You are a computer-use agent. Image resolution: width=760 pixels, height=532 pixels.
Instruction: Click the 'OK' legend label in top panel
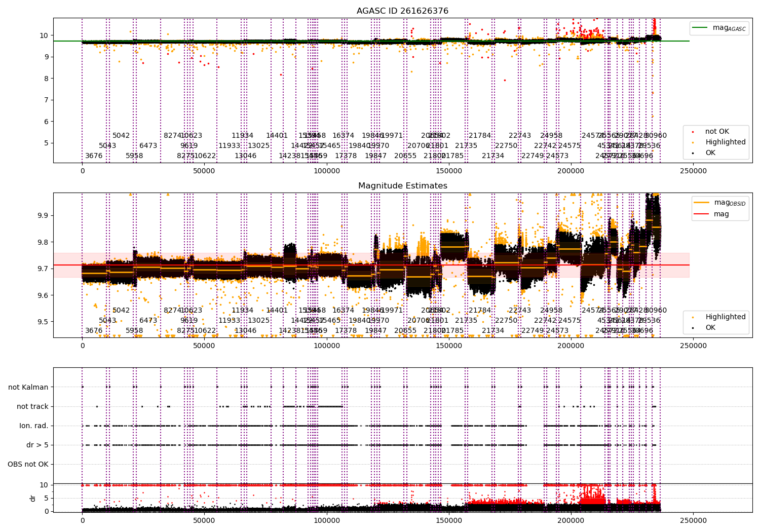(x=710, y=153)
